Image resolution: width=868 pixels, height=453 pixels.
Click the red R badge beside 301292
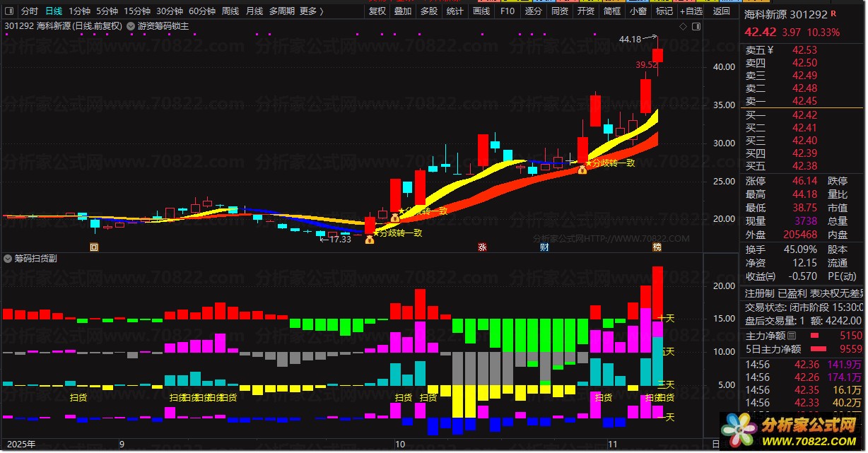834,13
